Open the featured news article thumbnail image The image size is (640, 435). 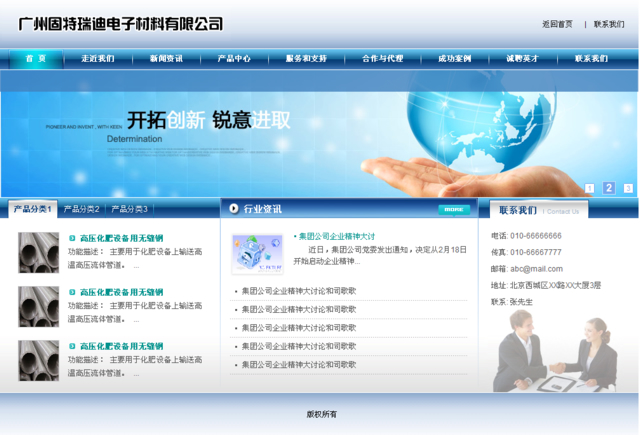(x=257, y=254)
